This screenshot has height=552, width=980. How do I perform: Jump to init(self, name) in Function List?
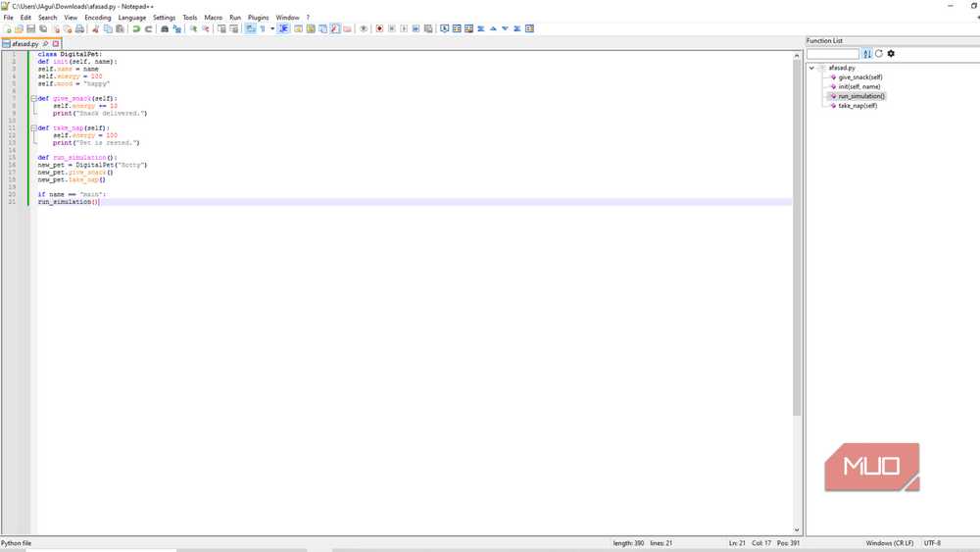pyautogui.click(x=858, y=87)
